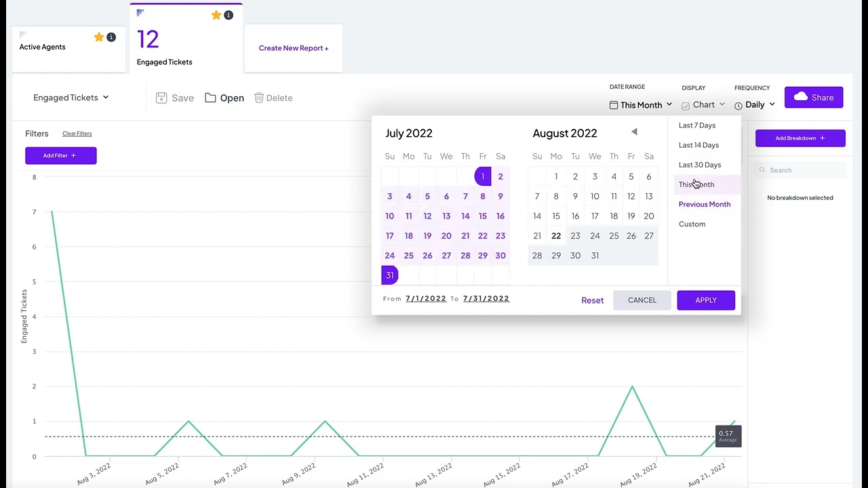Click the Open folder icon

pyautogui.click(x=210, y=98)
